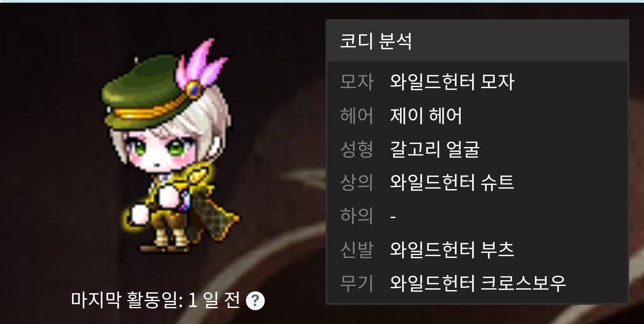
Task: Click the 성형 category label
Action: click(x=356, y=149)
